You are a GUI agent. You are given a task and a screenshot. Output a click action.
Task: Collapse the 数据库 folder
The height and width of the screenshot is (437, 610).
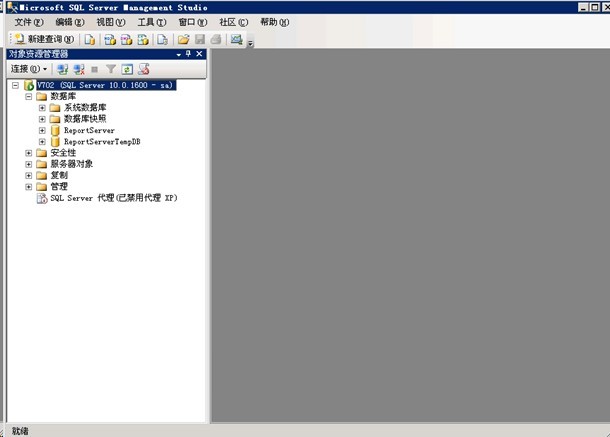click(29, 97)
